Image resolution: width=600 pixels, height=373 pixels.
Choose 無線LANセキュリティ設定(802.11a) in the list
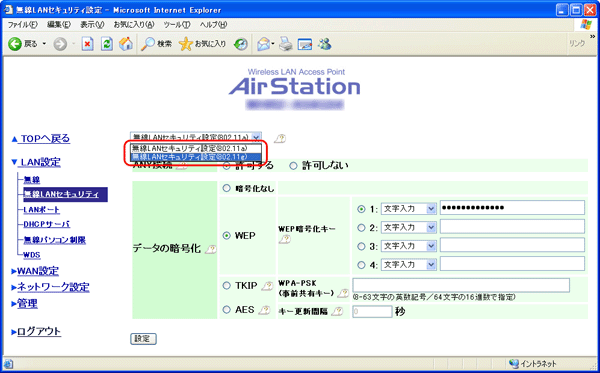[x=196, y=148]
